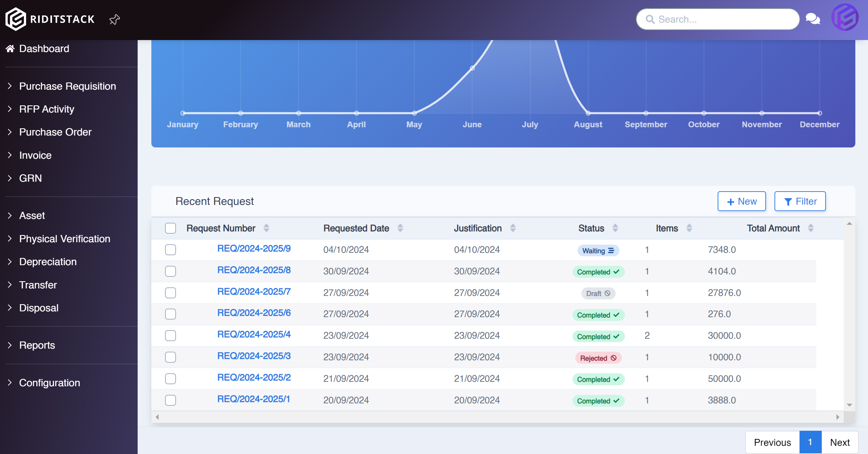Click the user profile avatar

[x=845, y=17]
